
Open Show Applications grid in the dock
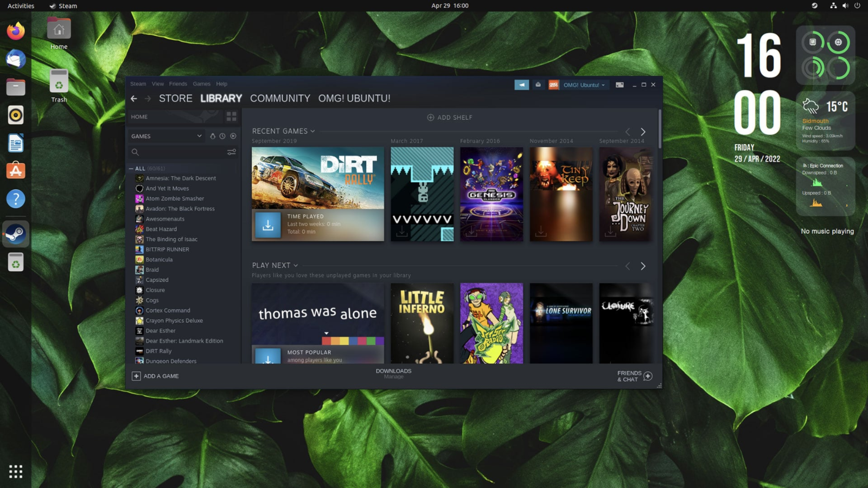16,471
